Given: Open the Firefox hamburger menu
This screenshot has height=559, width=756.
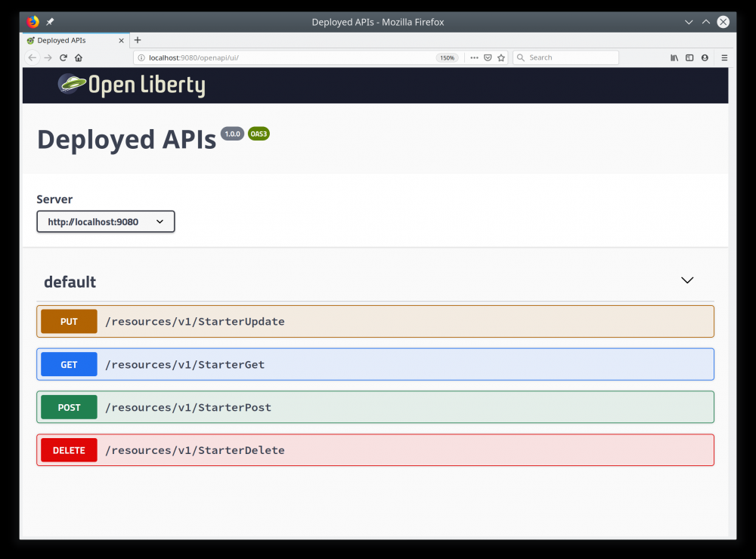Looking at the screenshot, I should [x=724, y=57].
